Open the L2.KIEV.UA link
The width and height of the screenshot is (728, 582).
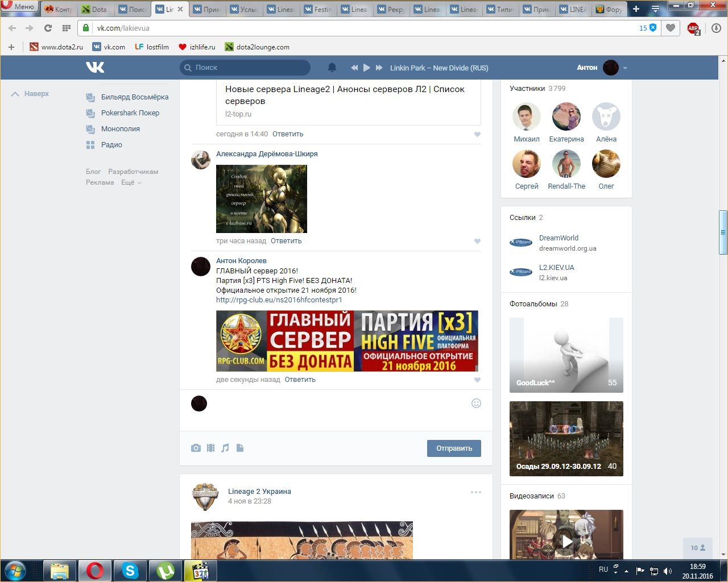tap(557, 268)
